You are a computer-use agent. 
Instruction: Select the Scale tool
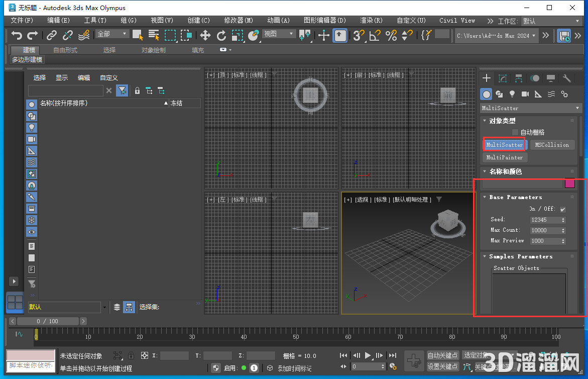238,36
